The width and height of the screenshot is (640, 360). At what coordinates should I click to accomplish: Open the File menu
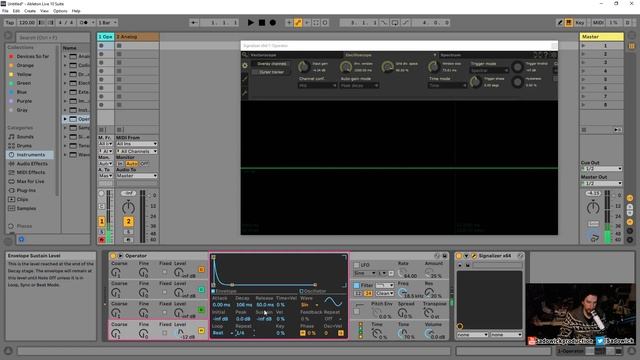tap(5, 11)
